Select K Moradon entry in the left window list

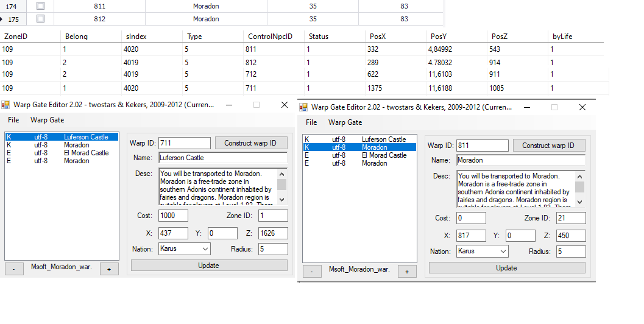coord(62,145)
